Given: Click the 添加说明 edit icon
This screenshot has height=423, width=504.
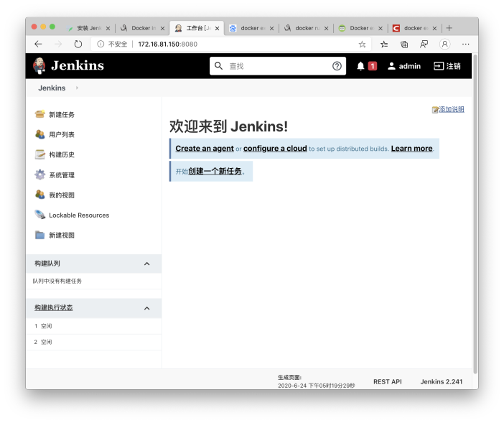Looking at the screenshot, I should click(435, 110).
